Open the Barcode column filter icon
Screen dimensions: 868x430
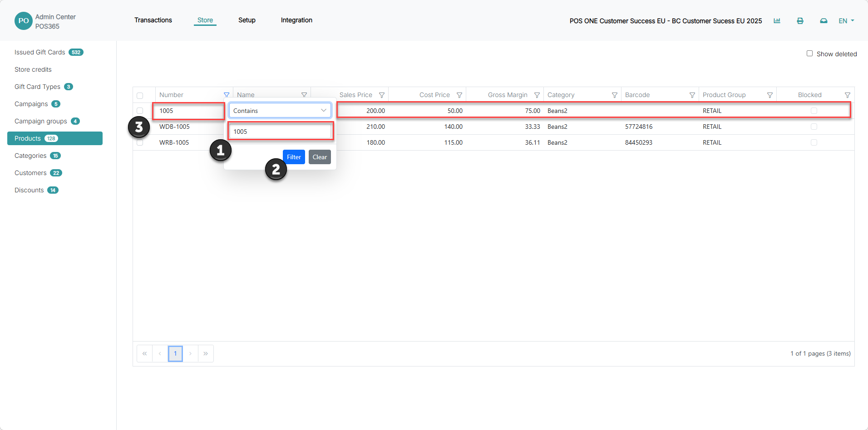(x=692, y=95)
